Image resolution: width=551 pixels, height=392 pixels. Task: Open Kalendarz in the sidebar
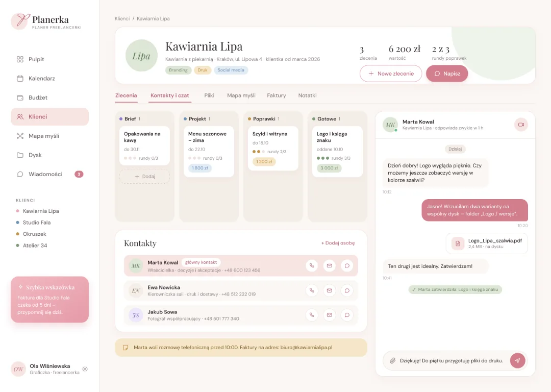[49, 79]
